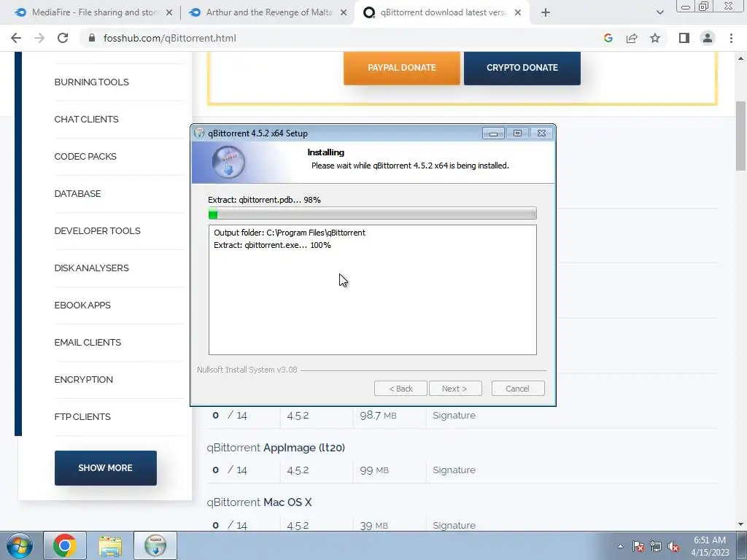Click 'Extract: qbittorrent.exe... 100%' log line

pyautogui.click(x=273, y=245)
